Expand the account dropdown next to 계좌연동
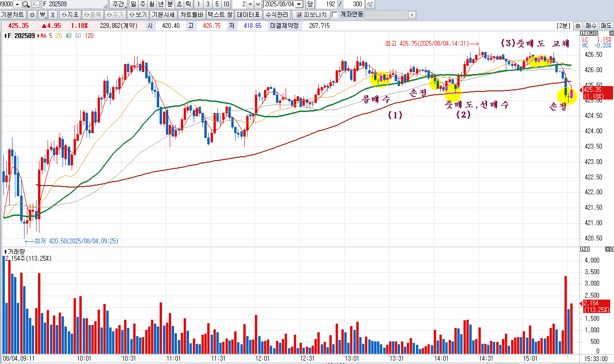The height and width of the screenshot is (364, 614). [412, 15]
